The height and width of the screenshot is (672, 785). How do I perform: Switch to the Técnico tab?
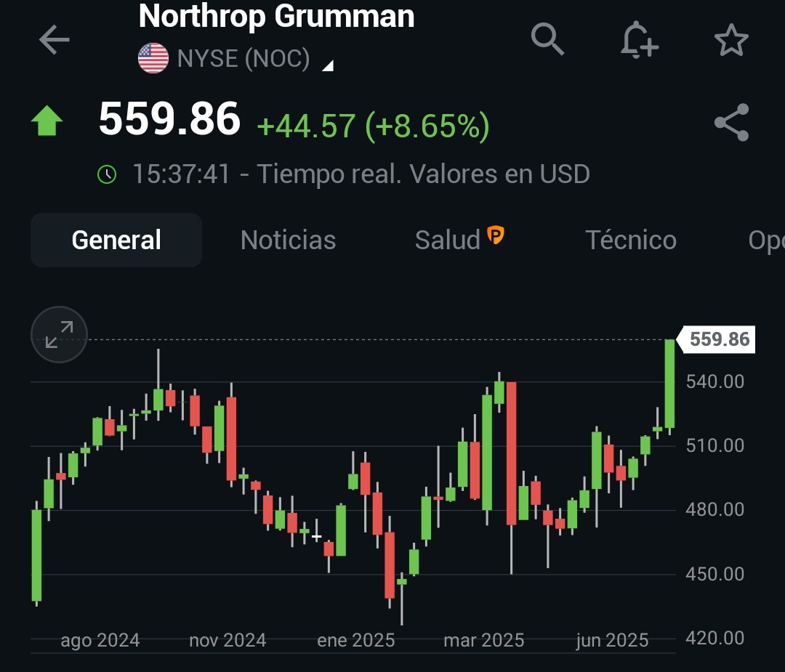point(631,240)
